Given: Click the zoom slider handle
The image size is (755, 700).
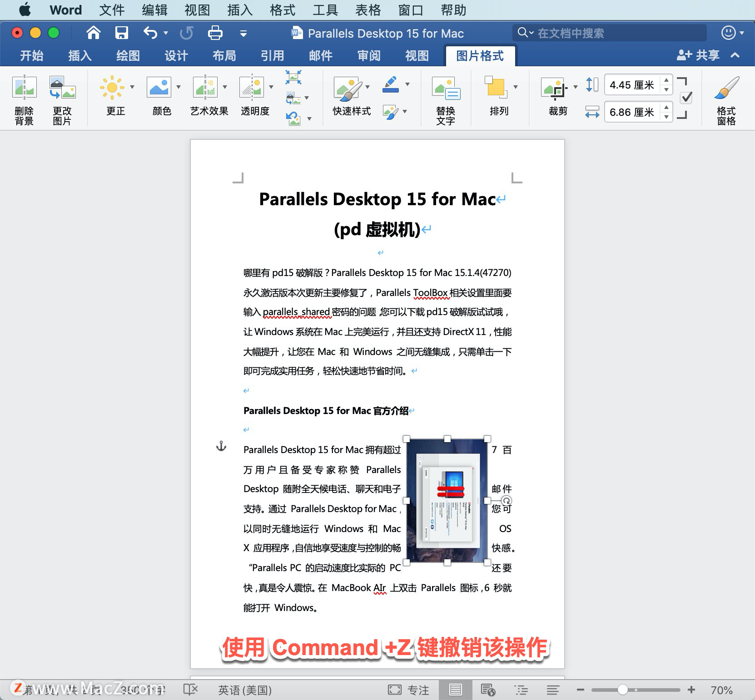Looking at the screenshot, I should (623, 690).
